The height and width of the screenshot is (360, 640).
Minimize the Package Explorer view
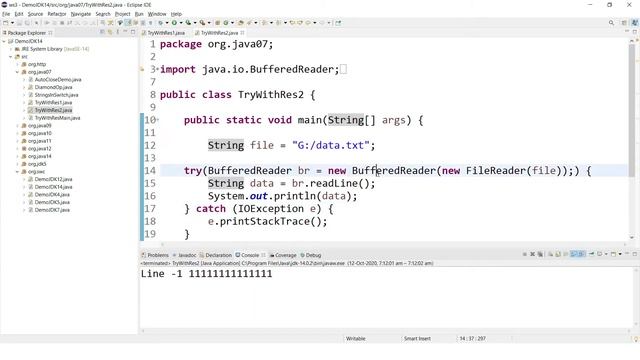click(x=125, y=32)
